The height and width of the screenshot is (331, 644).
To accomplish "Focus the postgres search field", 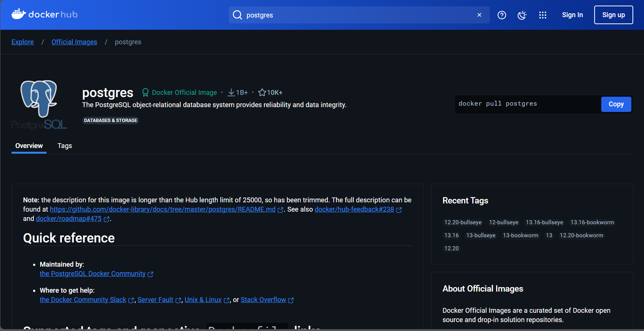I will 359,15.
